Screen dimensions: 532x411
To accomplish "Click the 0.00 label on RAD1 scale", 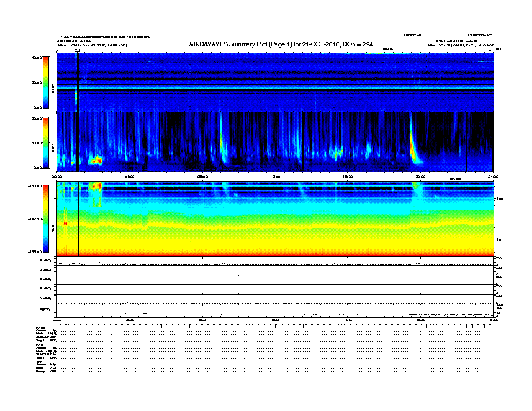I will [x=38, y=167].
